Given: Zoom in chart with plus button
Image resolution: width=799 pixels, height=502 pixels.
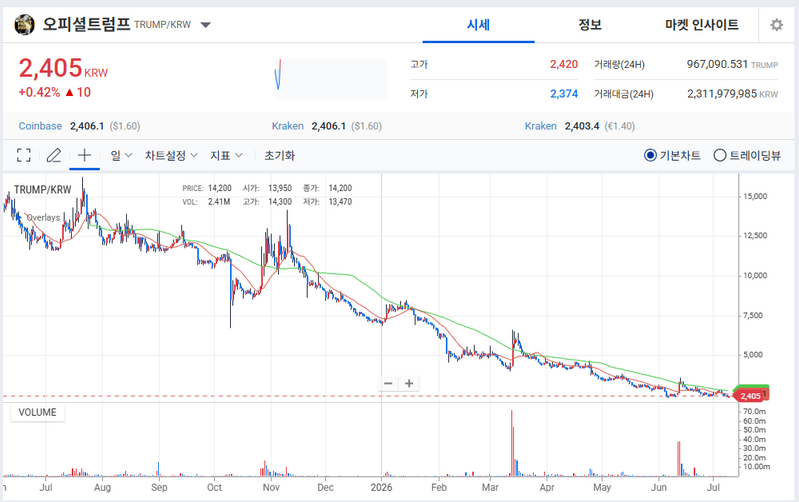Looking at the screenshot, I should [x=409, y=383].
